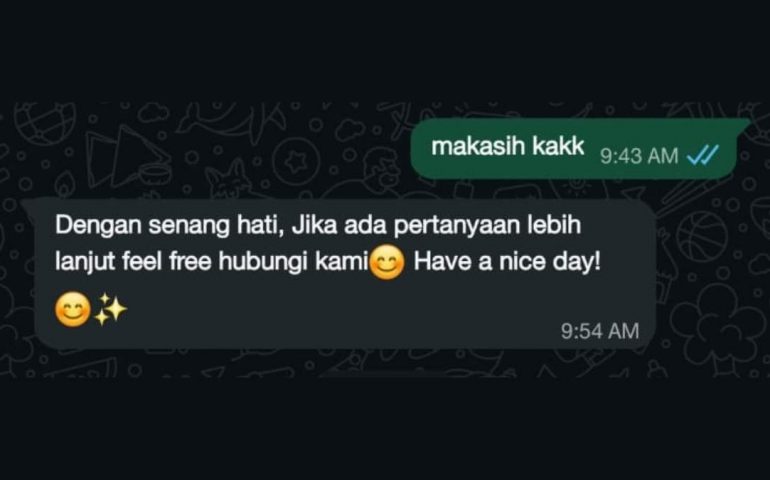Click the basketball doodle in chat wallpaper
This screenshot has width=770, height=480.
[701, 236]
